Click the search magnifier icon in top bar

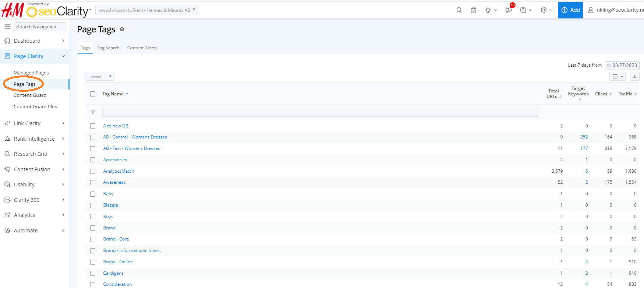pos(459,10)
